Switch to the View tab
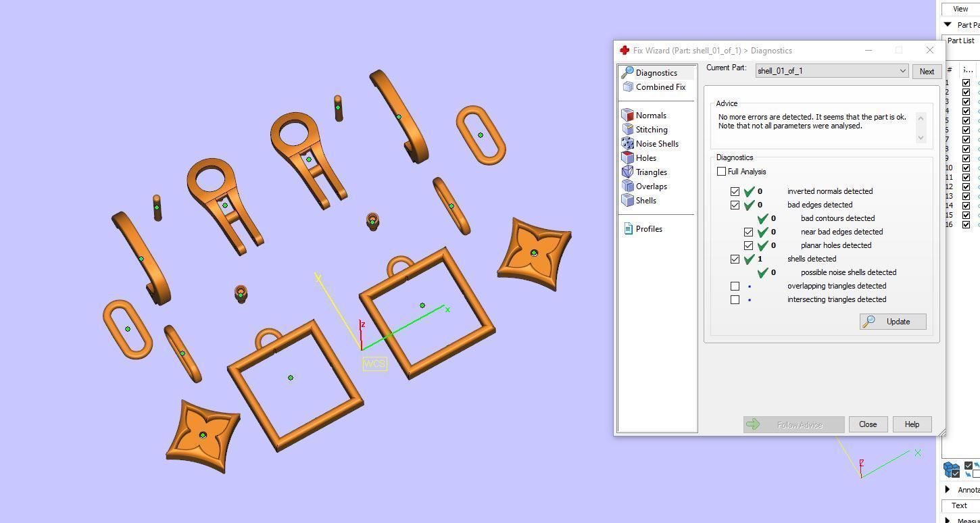Screen dimensions: 980x523 (960, 9)
